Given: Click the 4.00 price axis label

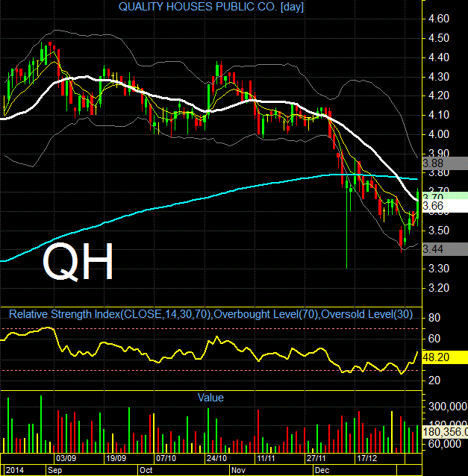Looking at the screenshot, I should pyautogui.click(x=439, y=134).
